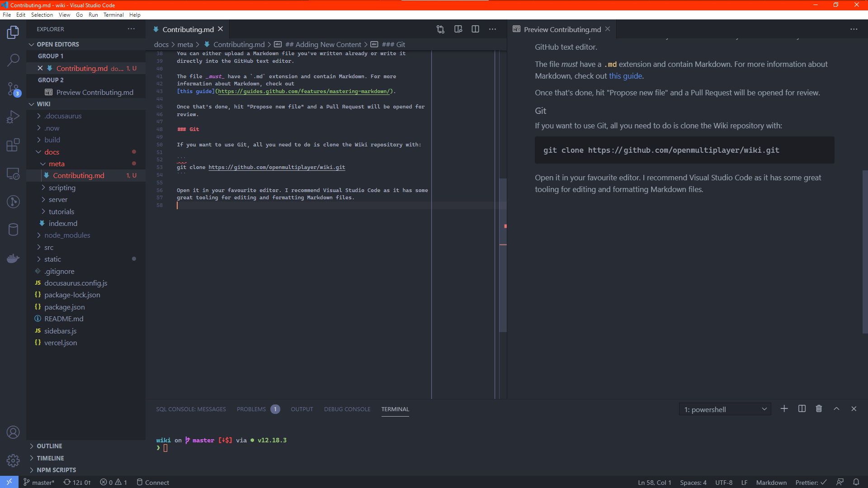Open the GitLens view icon
The height and width of the screenshot is (488, 868).
(x=13, y=202)
